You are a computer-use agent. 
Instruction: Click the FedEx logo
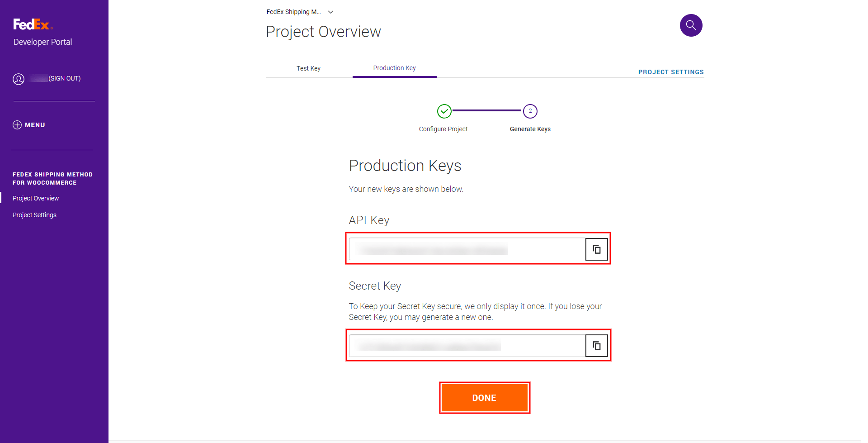tap(33, 24)
